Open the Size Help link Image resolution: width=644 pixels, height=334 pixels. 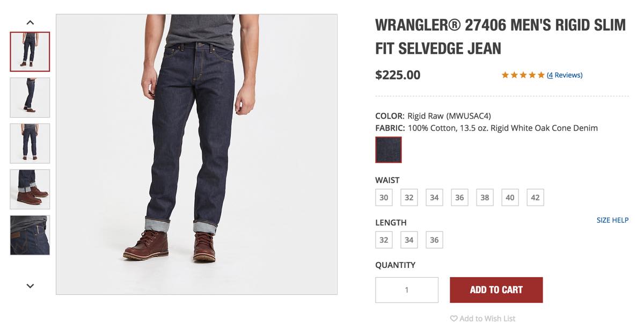pyautogui.click(x=612, y=220)
